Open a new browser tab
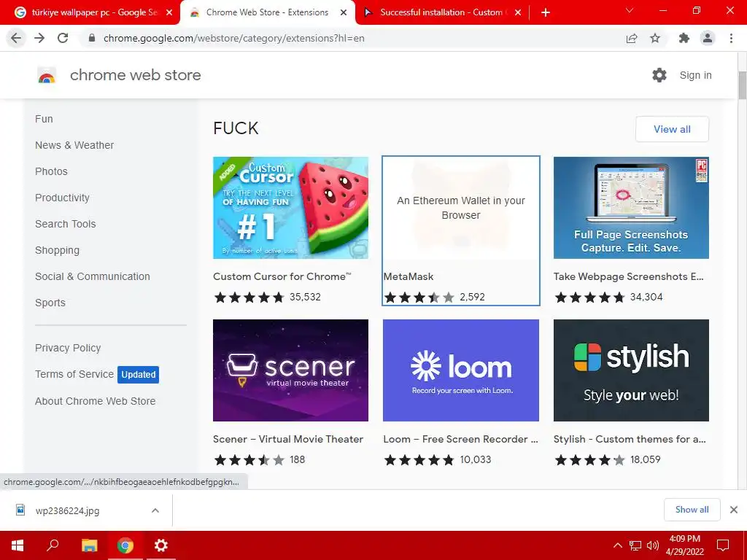 [546, 12]
